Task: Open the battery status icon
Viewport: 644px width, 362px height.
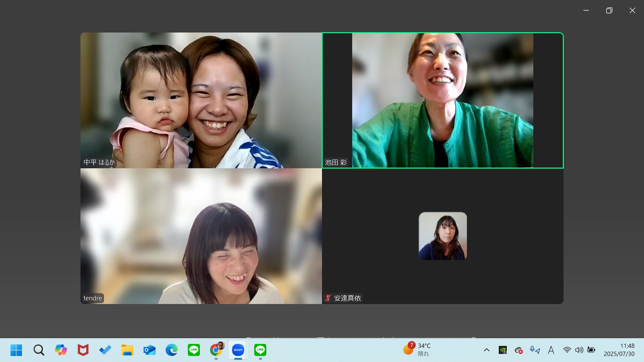Action: (x=591, y=350)
